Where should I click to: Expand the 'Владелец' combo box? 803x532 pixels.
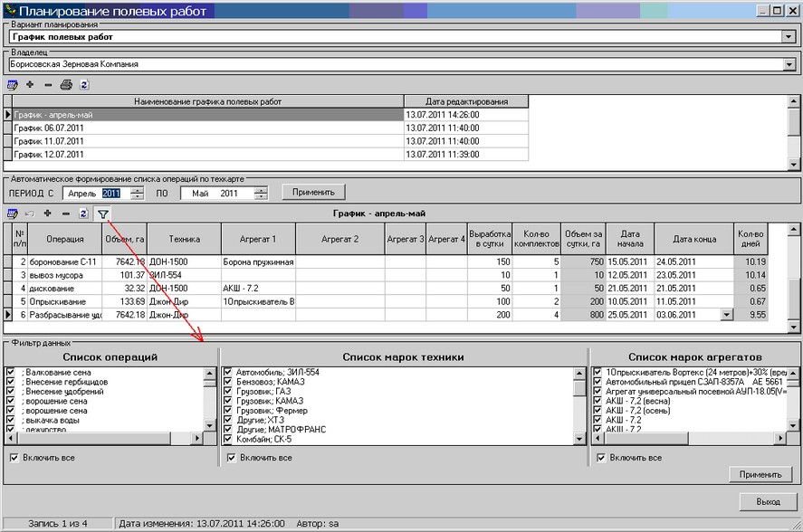coord(788,65)
